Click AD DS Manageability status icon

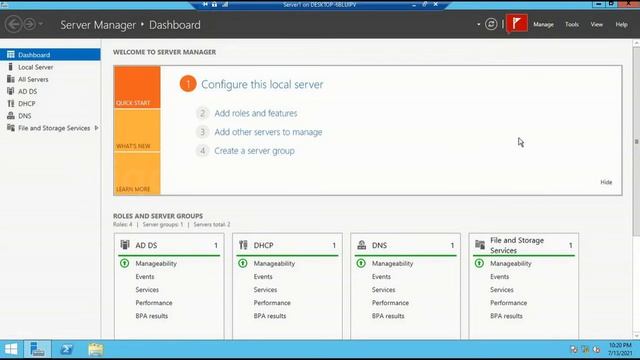tap(124, 263)
